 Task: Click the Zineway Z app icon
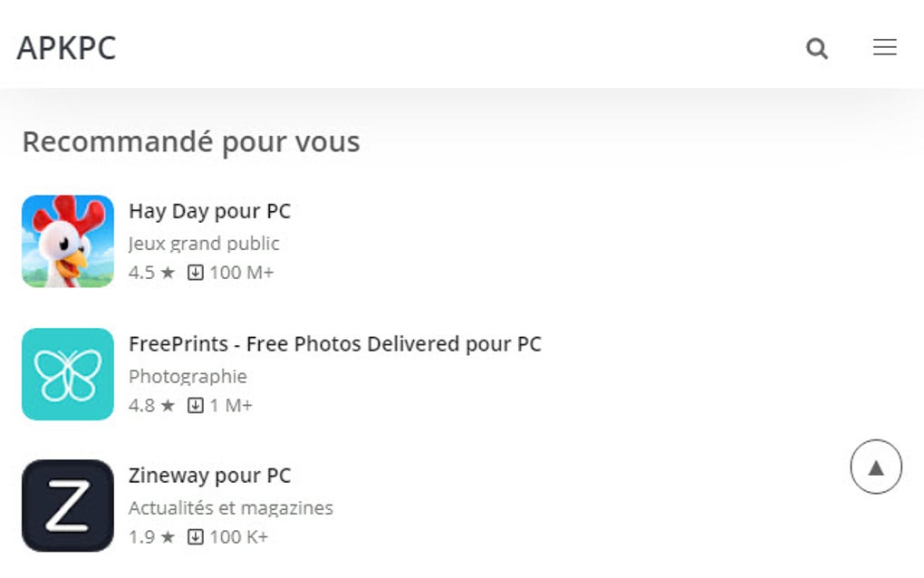coord(68,506)
